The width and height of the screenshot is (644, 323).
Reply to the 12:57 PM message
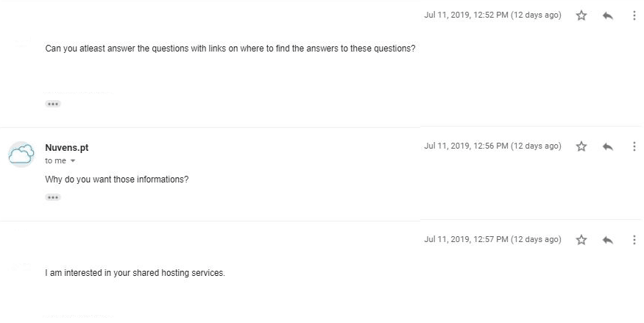click(x=608, y=240)
